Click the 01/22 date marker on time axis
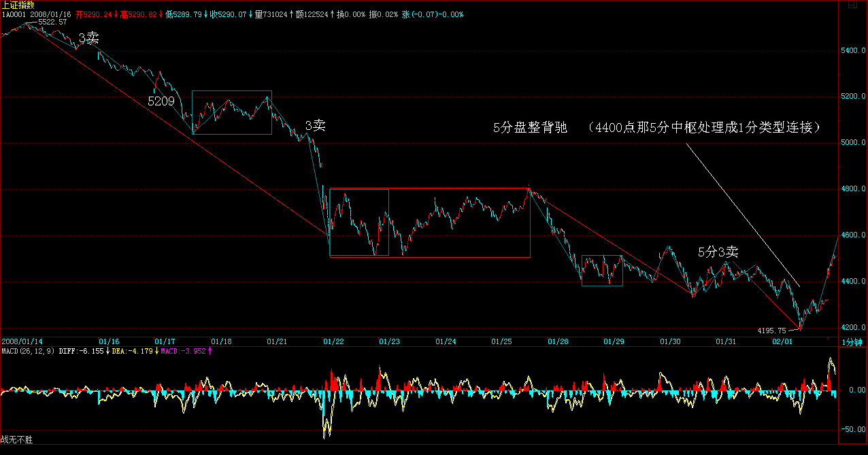The height and width of the screenshot is (455, 868). coord(332,341)
